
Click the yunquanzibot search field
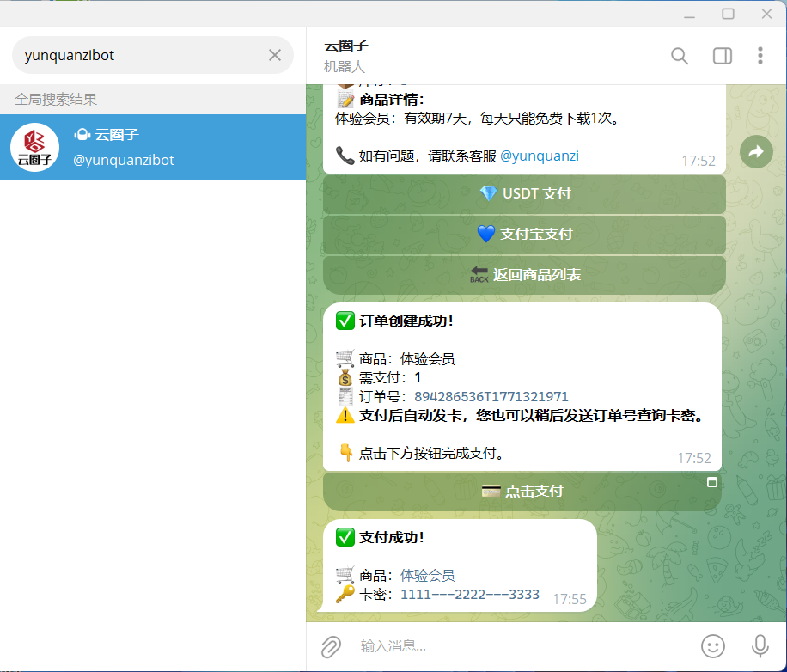click(137, 54)
